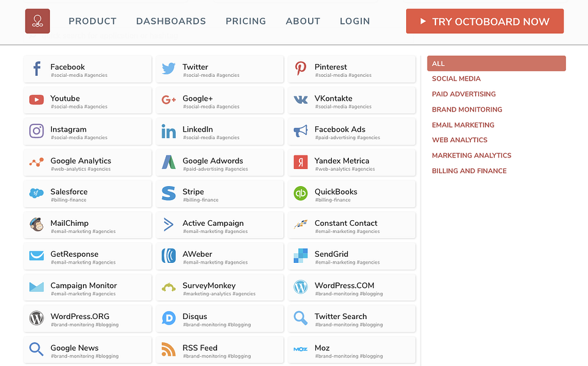
Task: Click the WordPress.COM logo icon
Action: [x=301, y=287]
